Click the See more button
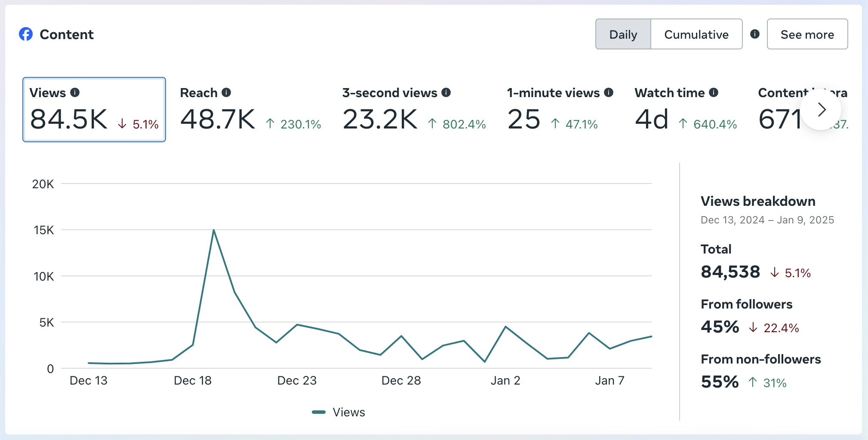Screen dimensions: 868x440 (x=807, y=34)
